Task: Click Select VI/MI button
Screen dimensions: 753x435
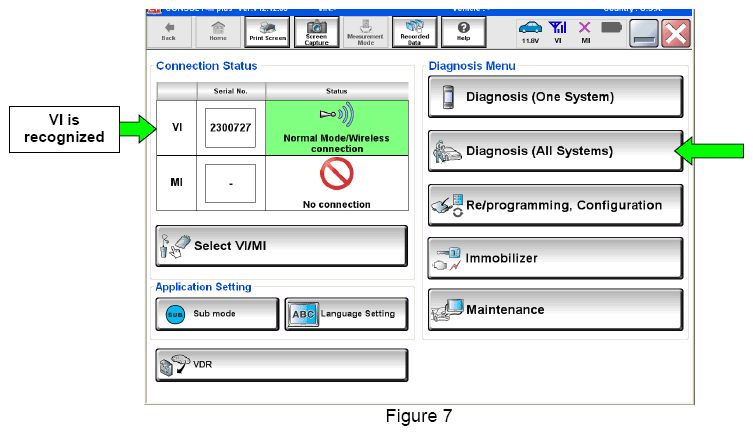Action: pos(281,246)
